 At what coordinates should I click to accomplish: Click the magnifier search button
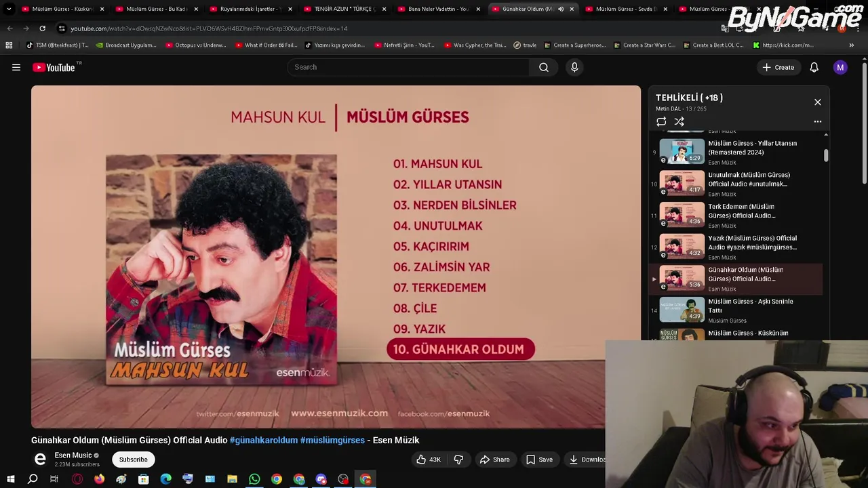point(544,67)
